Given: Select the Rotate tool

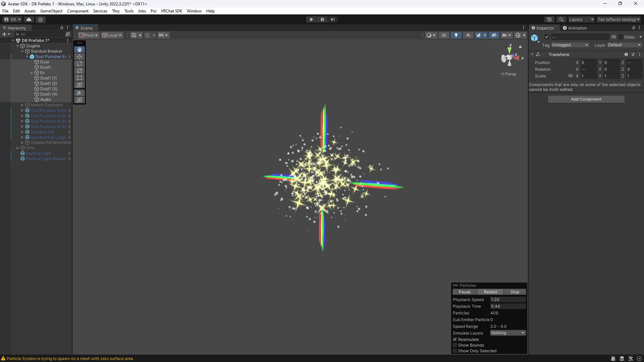Looking at the screenshot, I should pos(79,64).
